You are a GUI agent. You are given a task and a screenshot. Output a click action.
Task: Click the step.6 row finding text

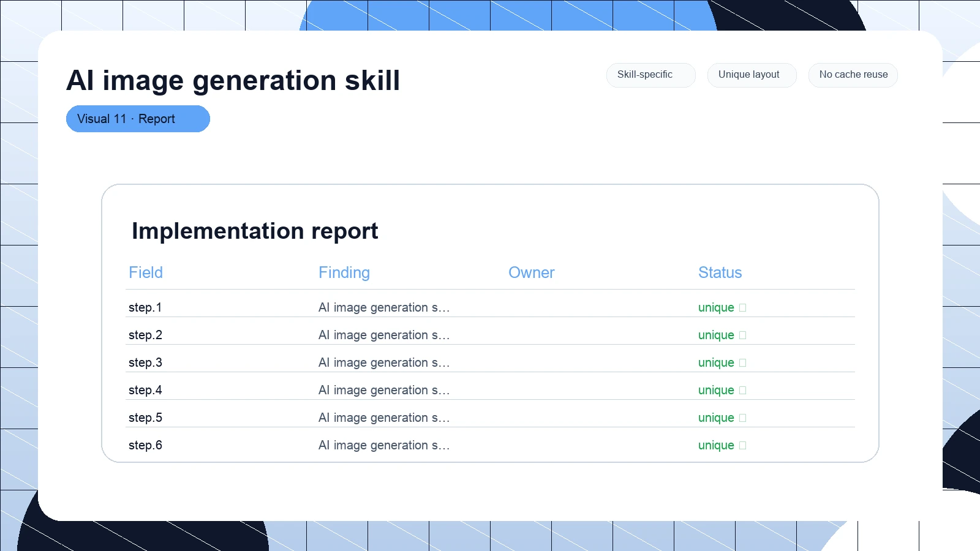tap(384, 445)
